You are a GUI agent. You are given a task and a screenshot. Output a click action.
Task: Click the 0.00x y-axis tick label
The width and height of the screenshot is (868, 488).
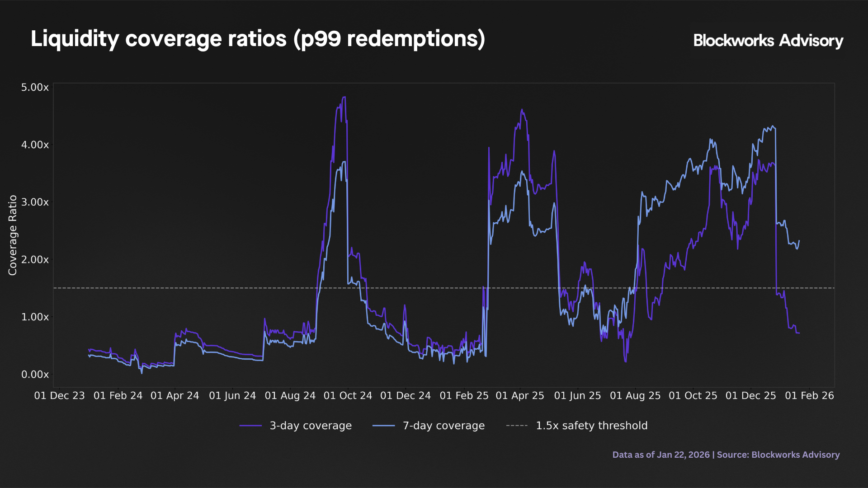[35, 374]
